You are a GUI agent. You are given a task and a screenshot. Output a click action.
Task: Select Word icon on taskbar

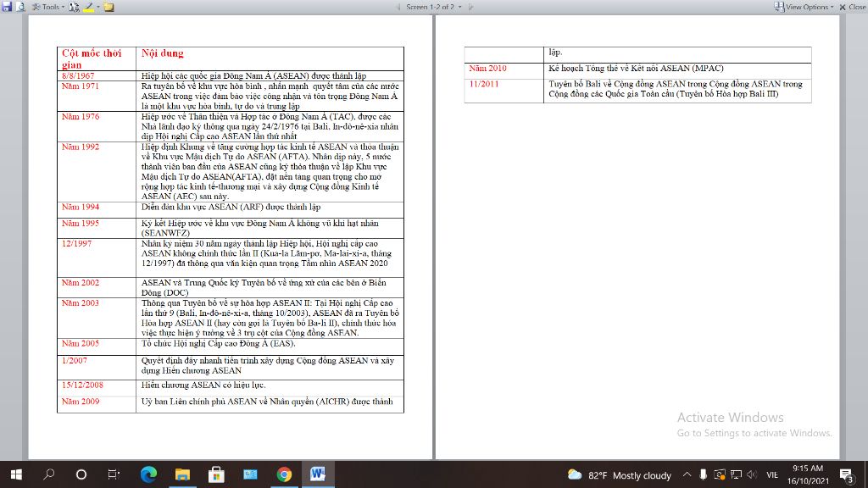coord(317,474)
